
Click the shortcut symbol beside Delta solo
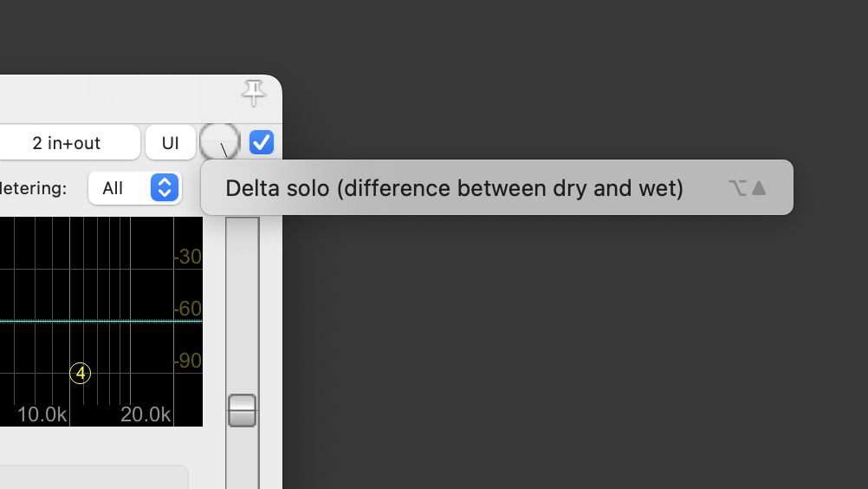(x=748, y=188)
